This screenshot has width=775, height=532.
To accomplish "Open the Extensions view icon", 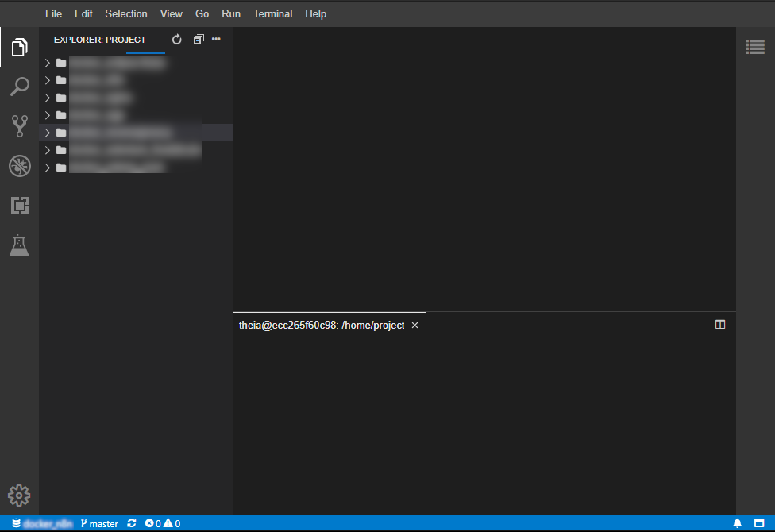I will point(20,206).
